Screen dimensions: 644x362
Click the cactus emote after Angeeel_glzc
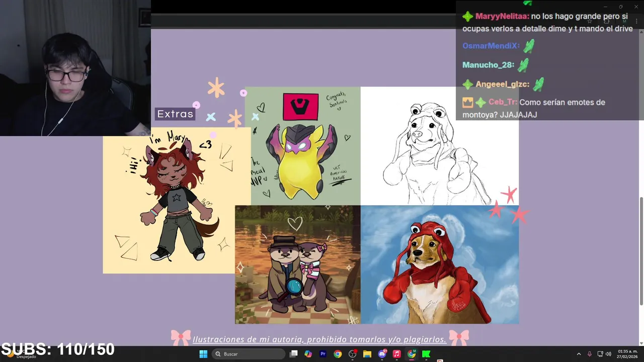(538, 84)
